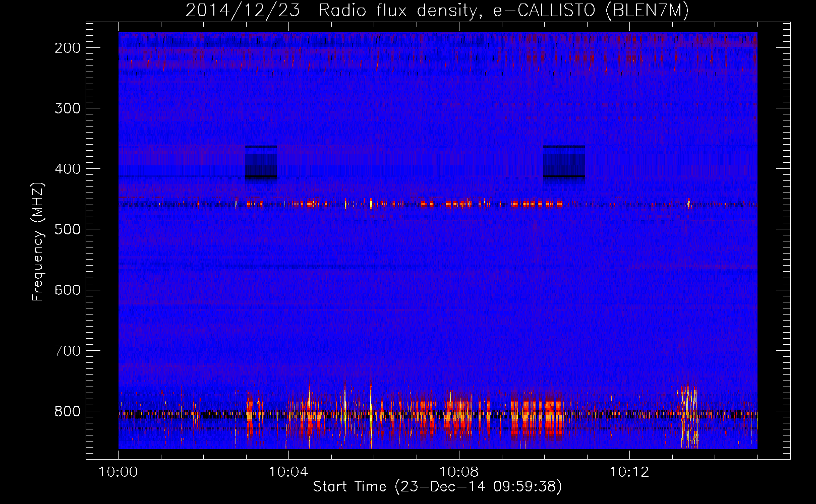Screen dimensions: 816x504
Task: Click the 10:08 time tick label
Action: click(x=459, y=472)
